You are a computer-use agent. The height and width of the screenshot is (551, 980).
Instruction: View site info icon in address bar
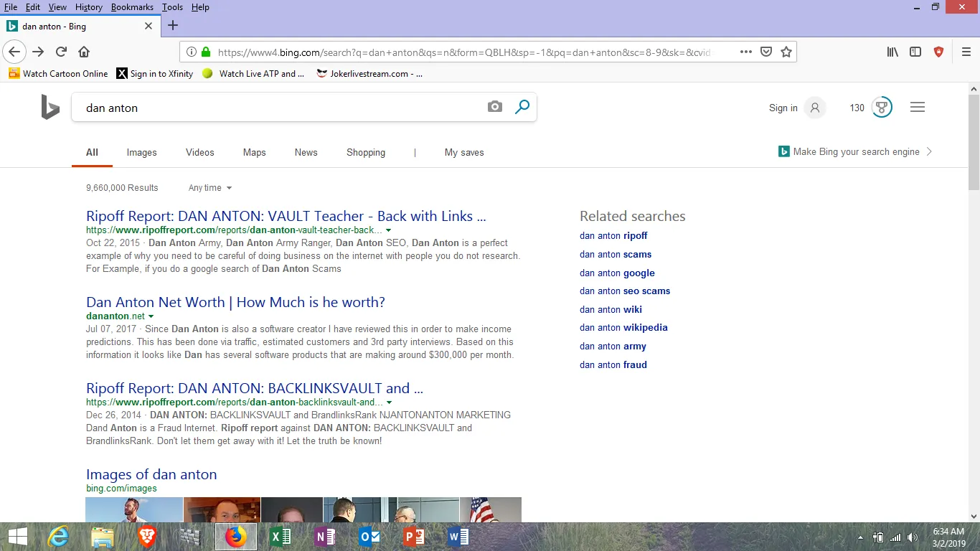(191, 52)
